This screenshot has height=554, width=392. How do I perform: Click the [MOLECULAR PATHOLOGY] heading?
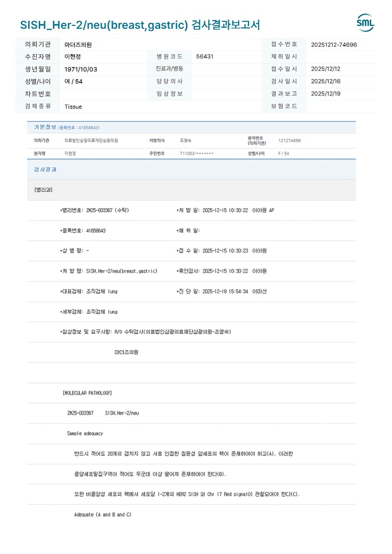tap(88, 393)
